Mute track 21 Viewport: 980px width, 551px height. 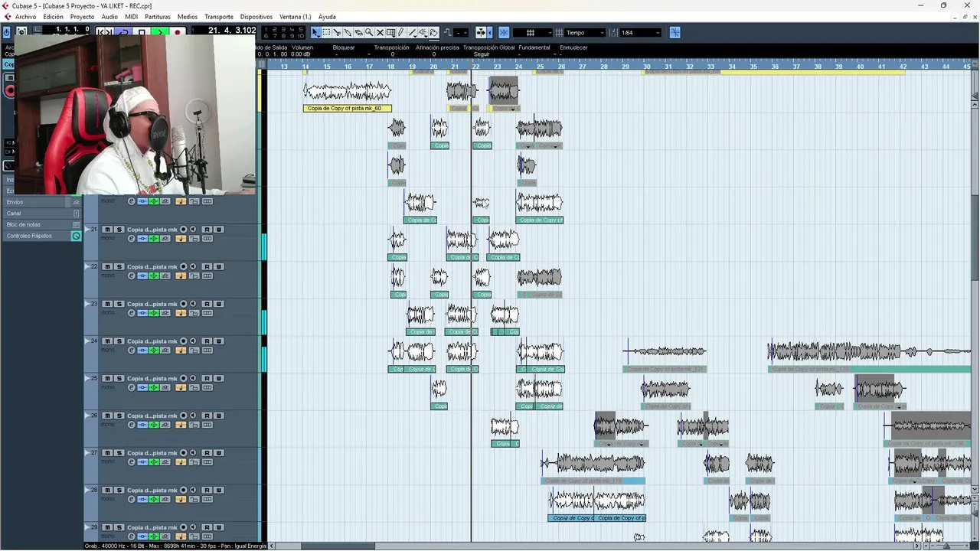point(107,229)
